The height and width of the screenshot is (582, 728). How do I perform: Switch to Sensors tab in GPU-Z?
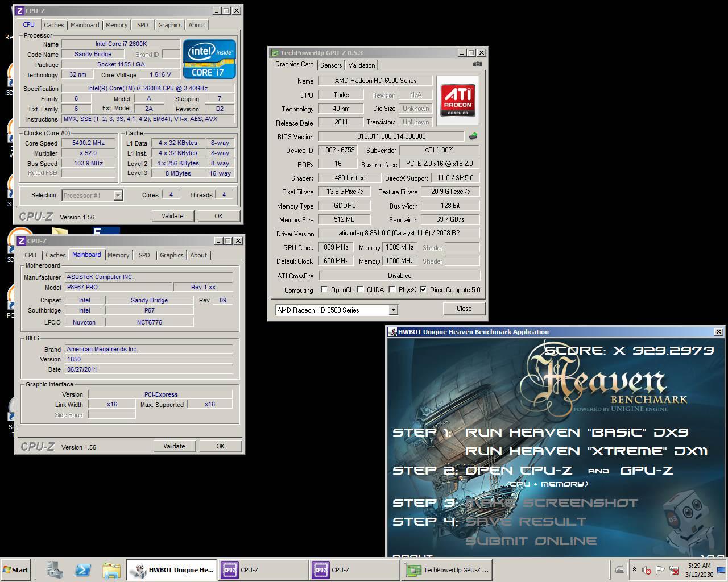pos(331,65)
